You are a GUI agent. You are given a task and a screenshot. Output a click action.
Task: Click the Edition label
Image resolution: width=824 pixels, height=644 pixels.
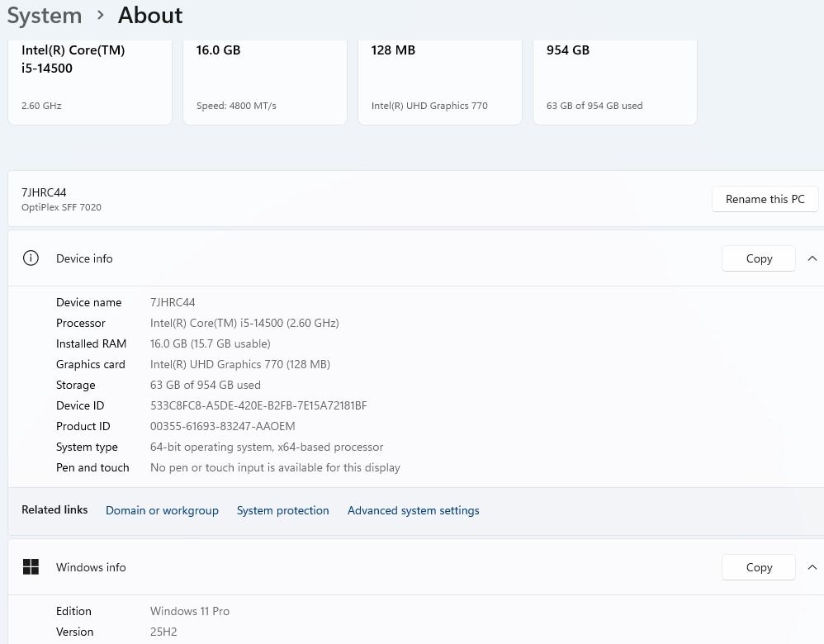[73, 611]
